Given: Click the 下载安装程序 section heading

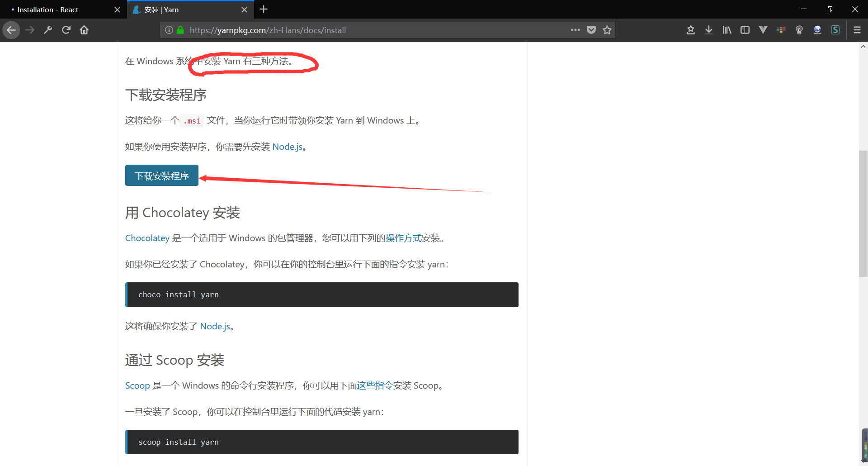Looking at the screenshot, I should pyautogui.click(x=166, y=95).
